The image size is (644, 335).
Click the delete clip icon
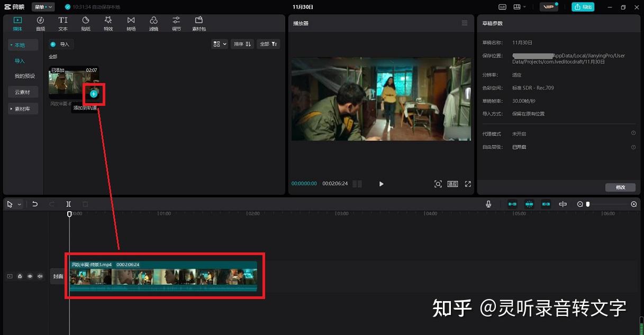coord(85,204)
